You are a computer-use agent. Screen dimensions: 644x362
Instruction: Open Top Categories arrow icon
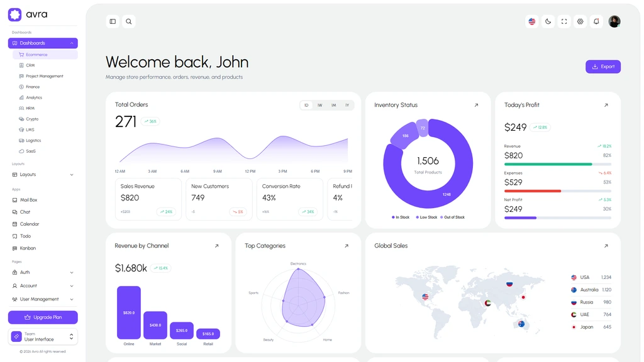click(x=347, y=246)
